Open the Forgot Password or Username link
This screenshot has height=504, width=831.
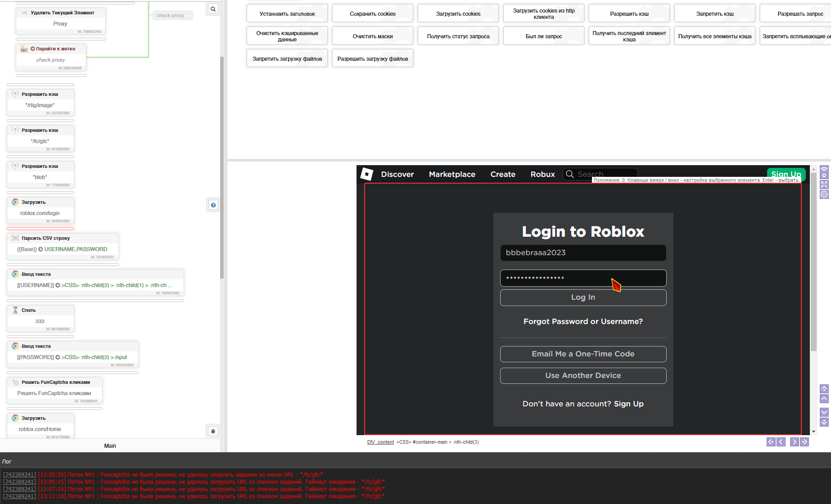tap(583, 321)
